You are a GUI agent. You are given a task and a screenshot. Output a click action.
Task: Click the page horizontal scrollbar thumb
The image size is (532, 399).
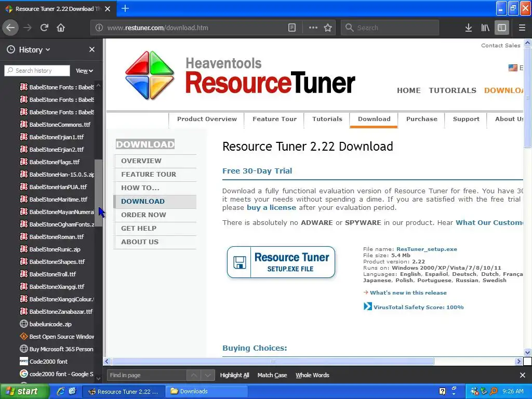click(x=273, y=362)
